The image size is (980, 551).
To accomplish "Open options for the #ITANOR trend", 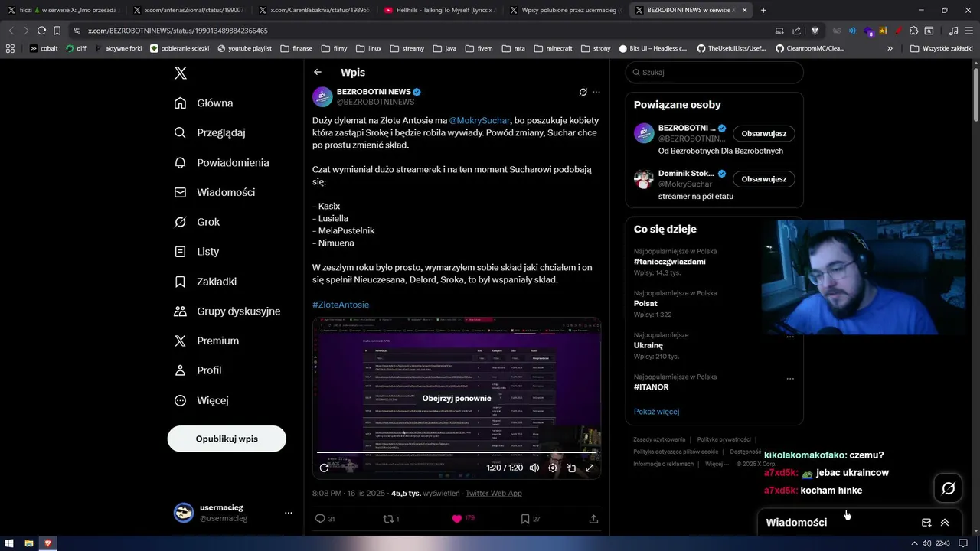I will (790, 378).
